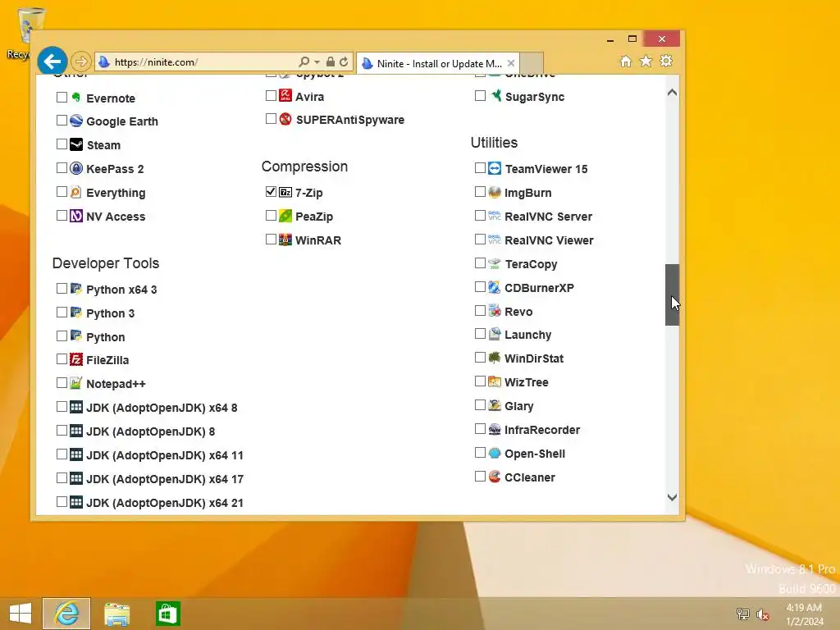
Task: Click the security lock icon in address bar
Action: [331, 62]
